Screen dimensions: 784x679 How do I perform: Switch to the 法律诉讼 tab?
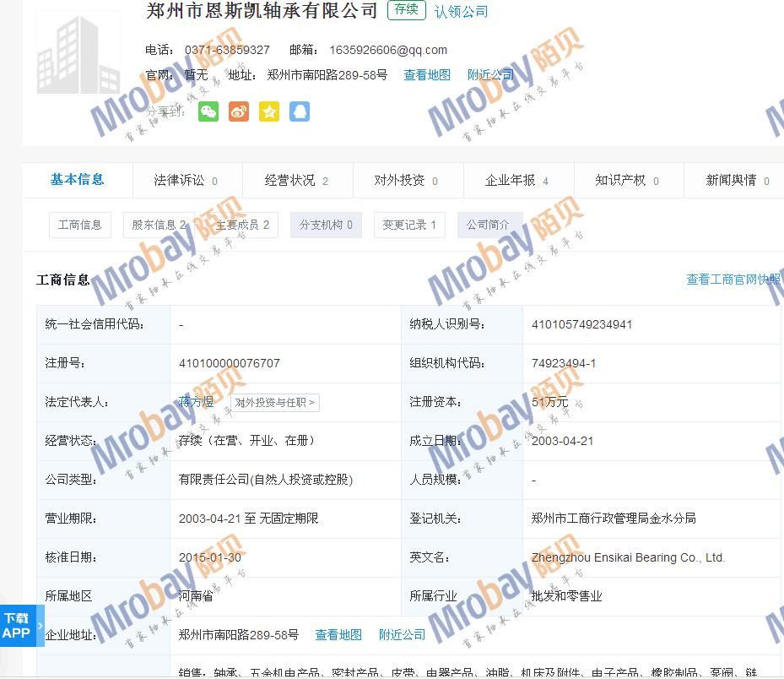click(187, 181)
